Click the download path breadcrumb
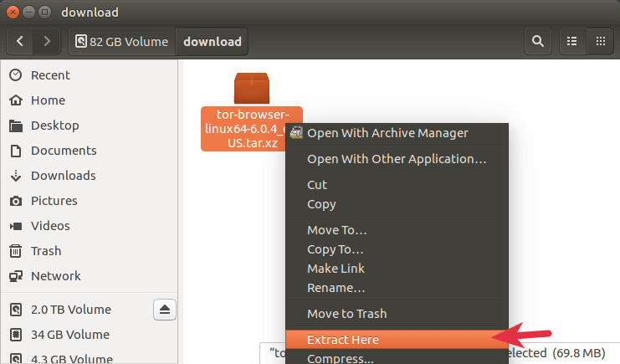The width and height of the screenshot is (620, 364). 212,41
